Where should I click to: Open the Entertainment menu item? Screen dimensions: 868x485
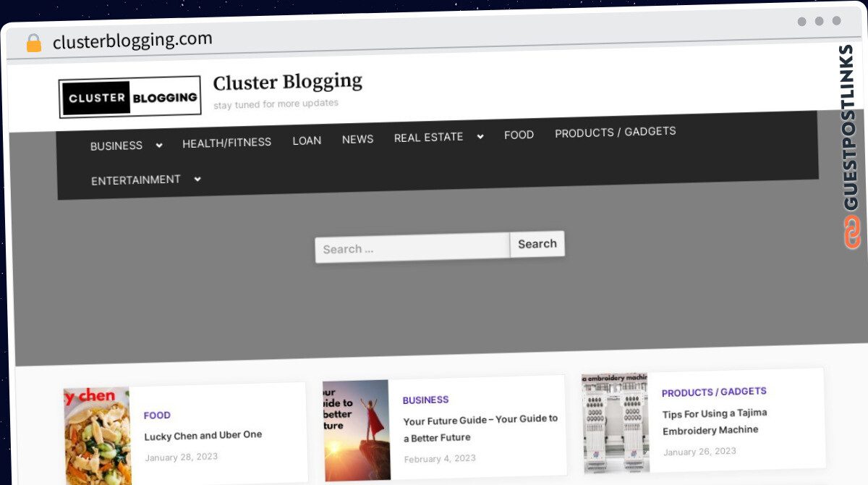click(x=136, y=180)
